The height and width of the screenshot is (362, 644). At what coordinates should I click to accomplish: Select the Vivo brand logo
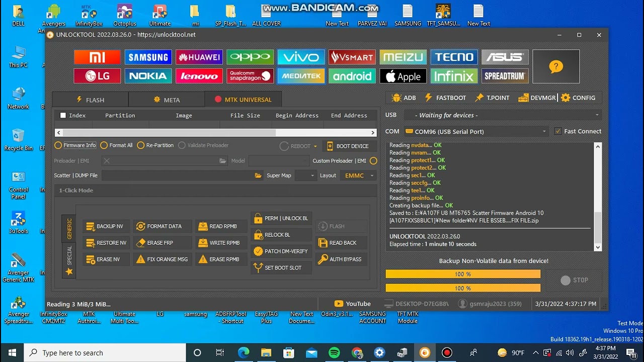[301, 57]
